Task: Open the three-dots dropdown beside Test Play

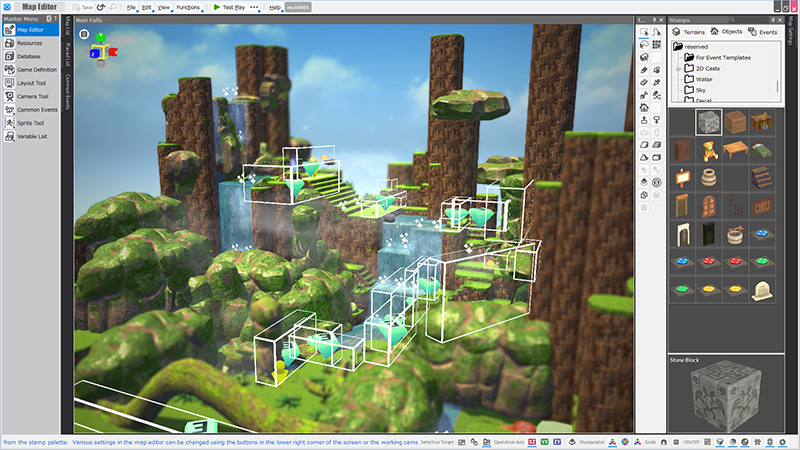Action: coord(254,7)
